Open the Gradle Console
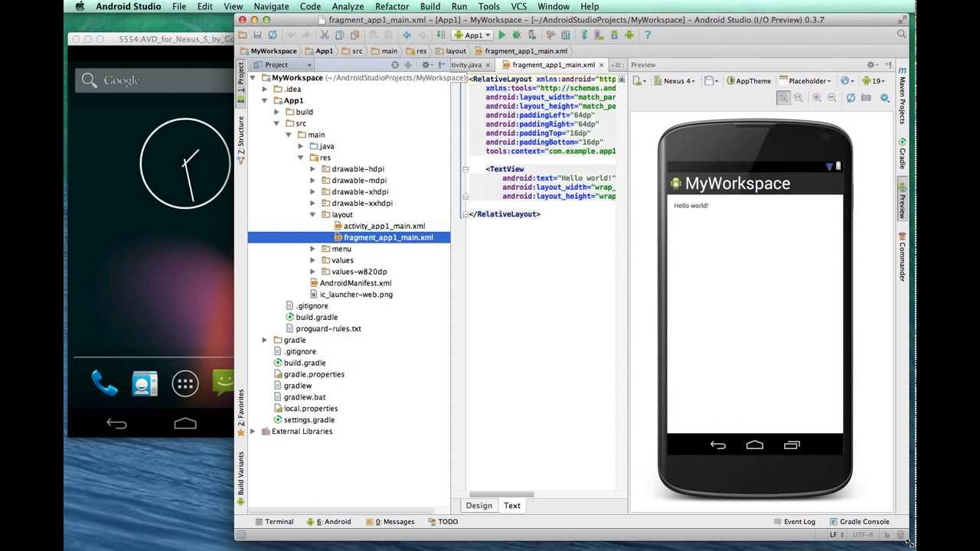980x551 pixels. (858, 522)
